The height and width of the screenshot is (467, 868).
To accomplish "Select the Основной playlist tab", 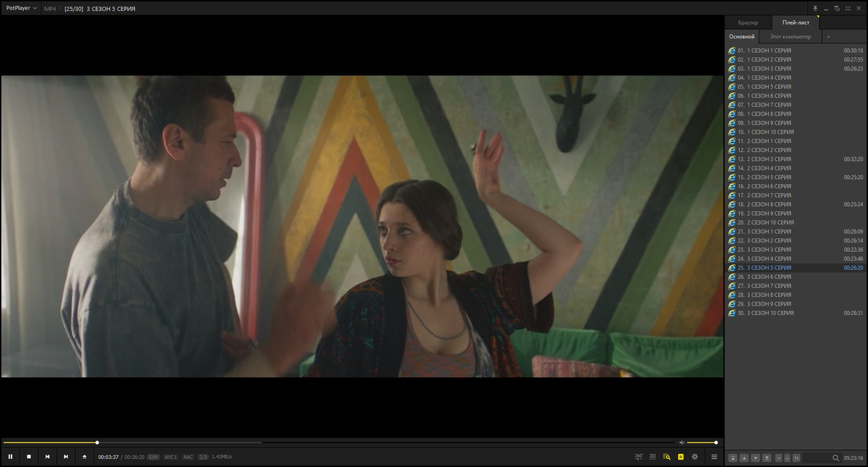I will [742, 37].
